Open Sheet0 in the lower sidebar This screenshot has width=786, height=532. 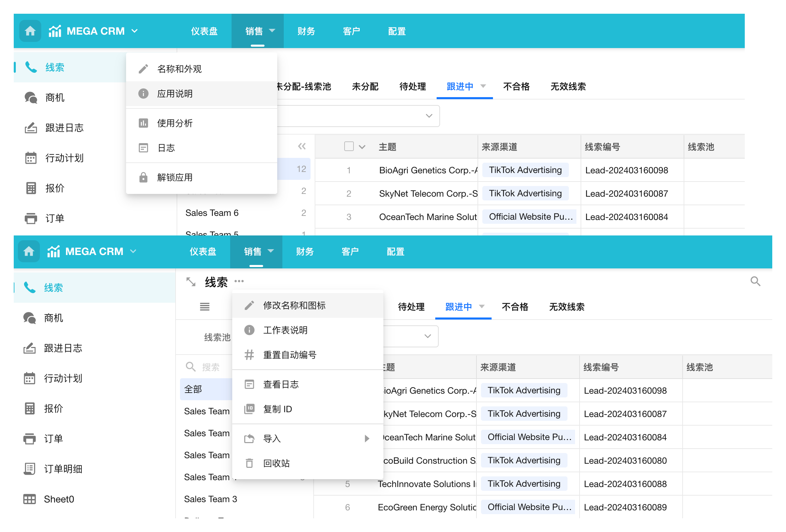[x=59, y=499]
